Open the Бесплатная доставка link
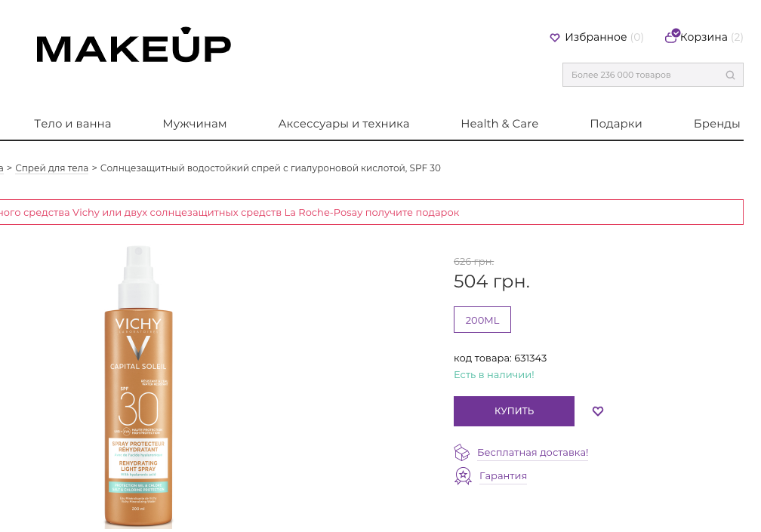Screen dimensions: 761x532 [532, 453]
